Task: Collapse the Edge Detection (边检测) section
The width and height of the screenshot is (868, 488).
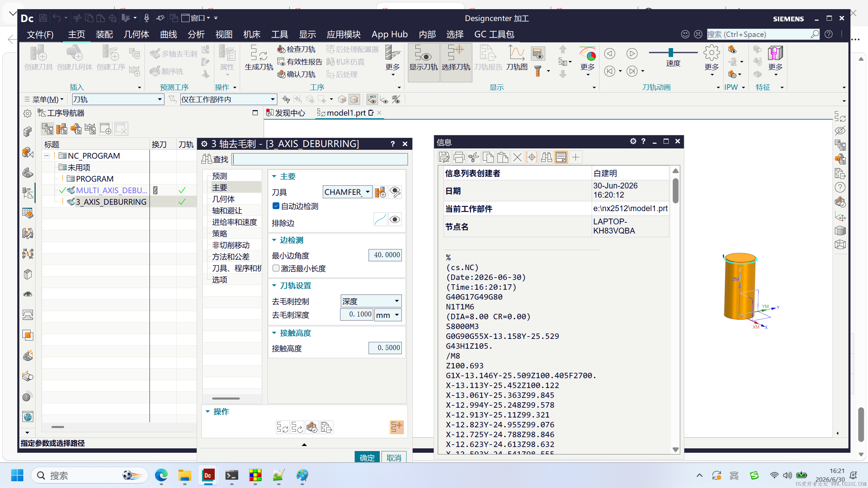Action: [x=274, y=240]
